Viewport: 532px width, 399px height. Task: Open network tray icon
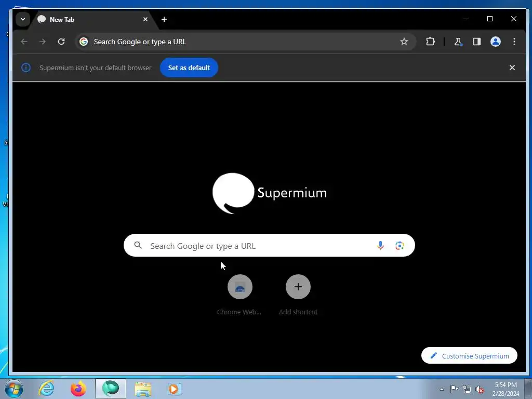click(467, 389)
